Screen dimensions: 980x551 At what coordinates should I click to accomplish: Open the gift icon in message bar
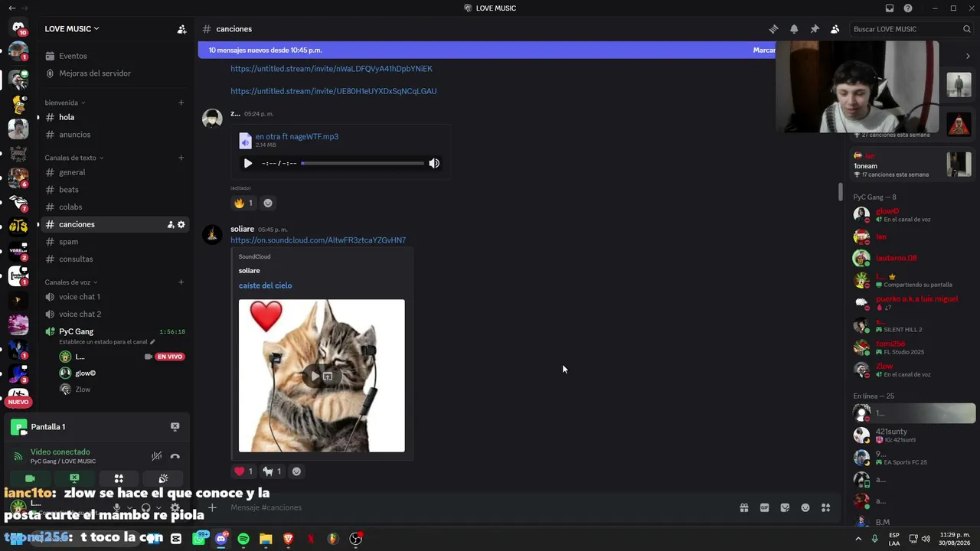tap(743, 507)
